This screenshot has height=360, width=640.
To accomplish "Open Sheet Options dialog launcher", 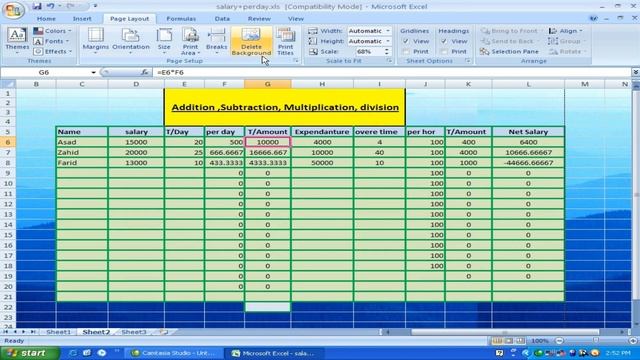I will pos(468,61).
